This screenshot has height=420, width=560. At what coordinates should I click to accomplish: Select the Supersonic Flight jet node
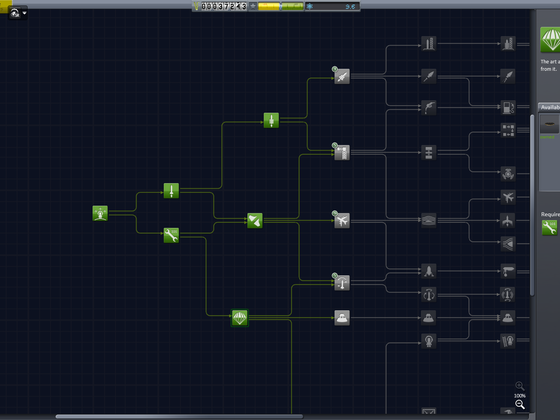[508, 197]
